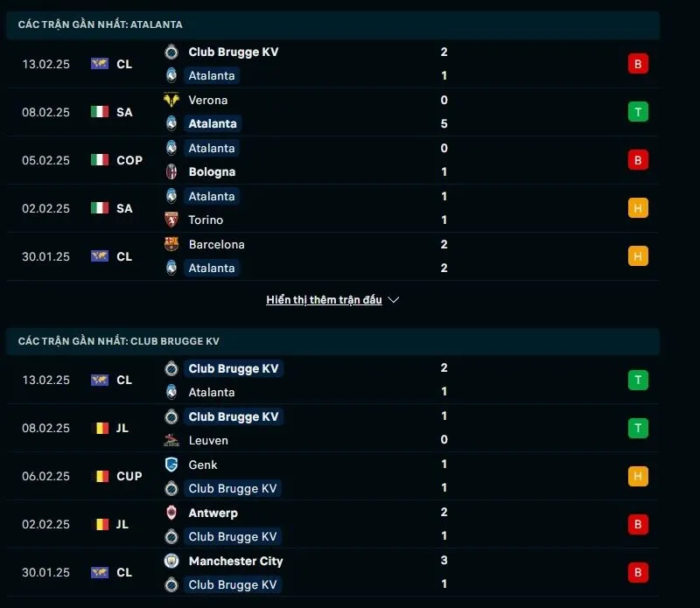The height and width of the screenshot is (608, 700).
Task: Click the red B badge for Bologna match
Action: 638,160
